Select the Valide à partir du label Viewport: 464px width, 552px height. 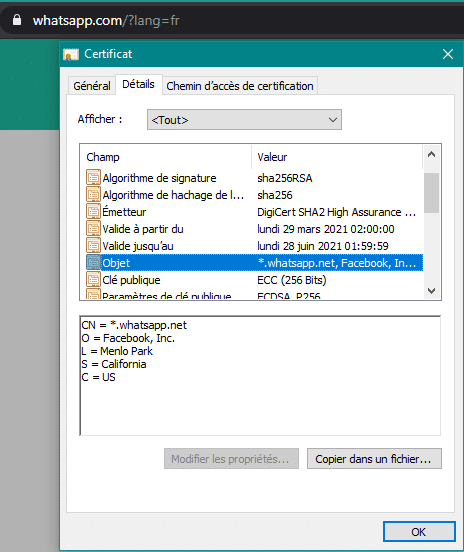click(x=143, y=229)
